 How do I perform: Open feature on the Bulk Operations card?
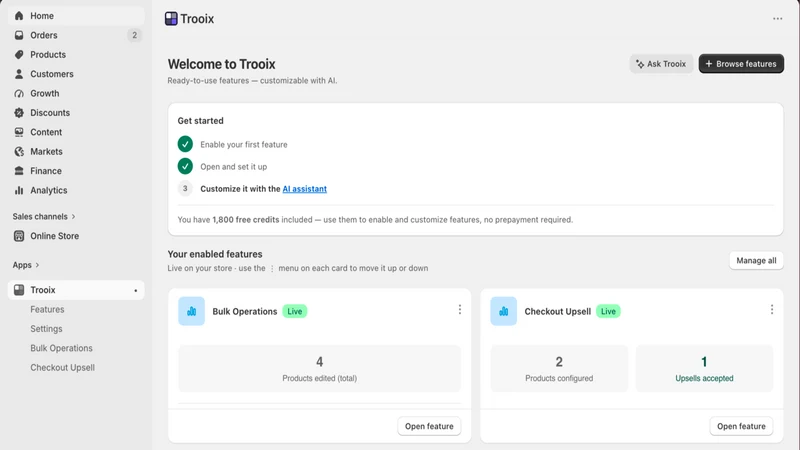click(429, 426)
